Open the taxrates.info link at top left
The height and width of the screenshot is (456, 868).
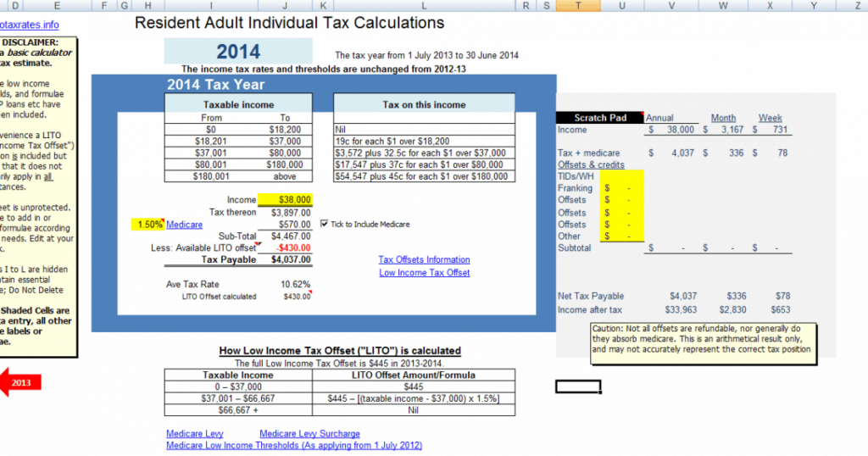30,25
